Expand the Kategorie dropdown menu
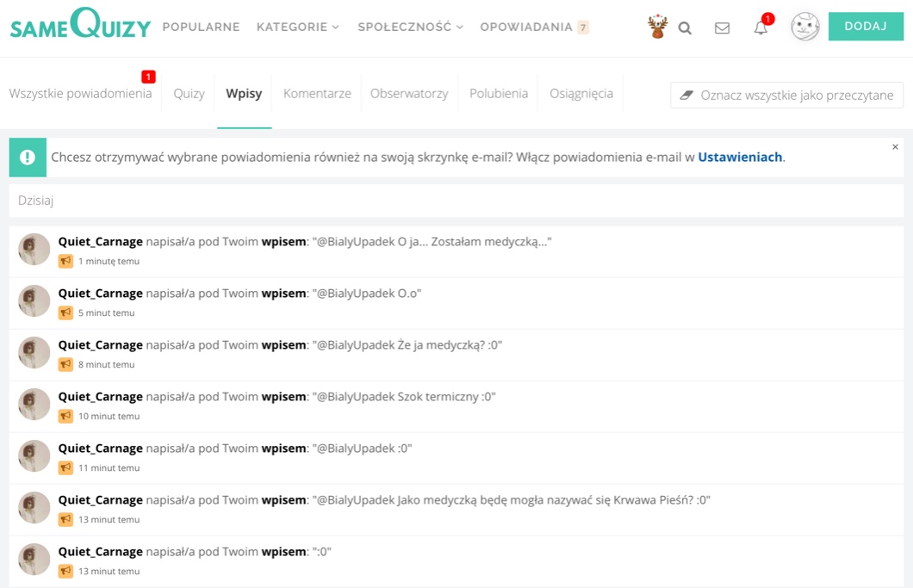Viewport: 913px width, 588px height. tap(297, 27)
